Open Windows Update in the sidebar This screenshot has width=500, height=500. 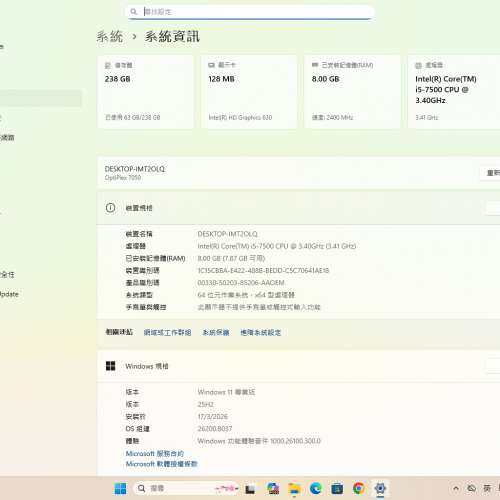click(9, 294)
